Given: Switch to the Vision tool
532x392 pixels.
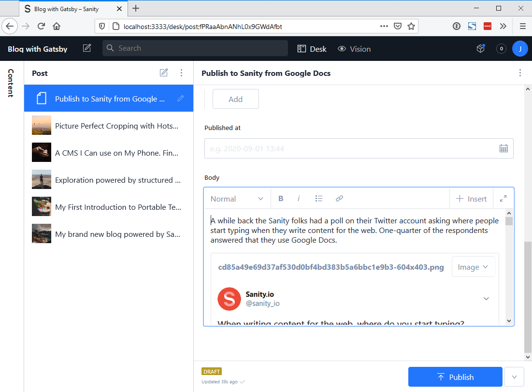Looking at the screenshot, I should tap(354, 49).
